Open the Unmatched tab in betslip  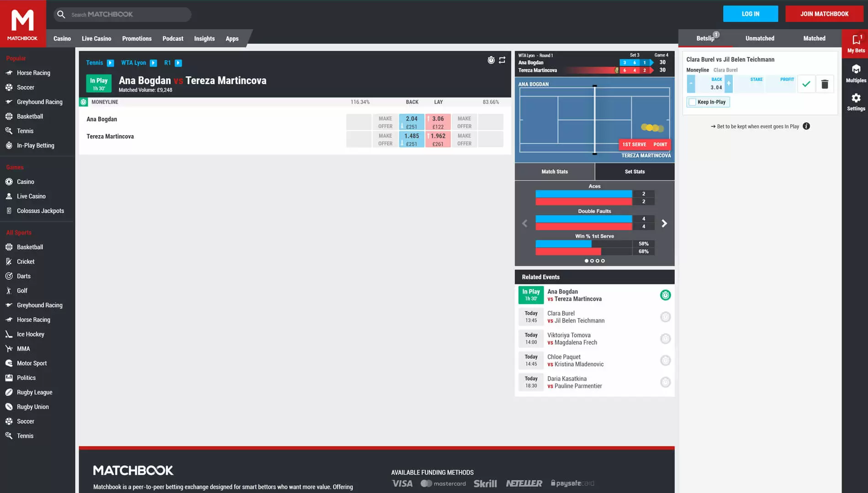click(x=760, y=38)
